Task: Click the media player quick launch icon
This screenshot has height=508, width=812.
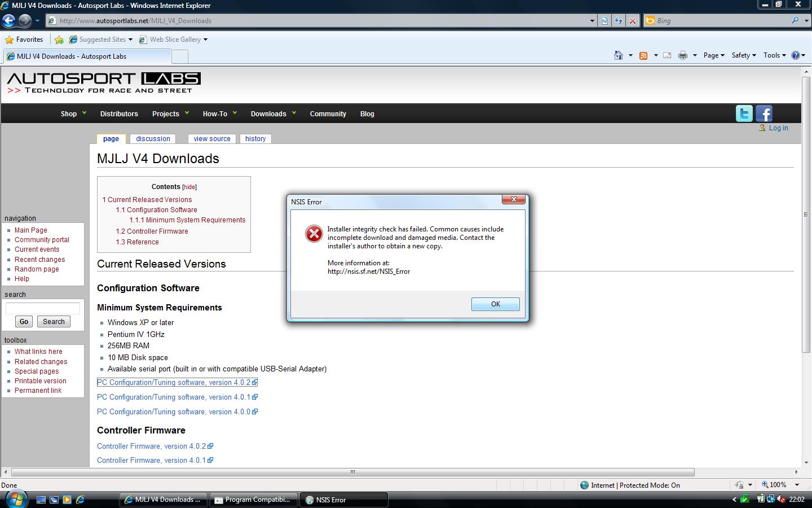Action: (67, 500)
